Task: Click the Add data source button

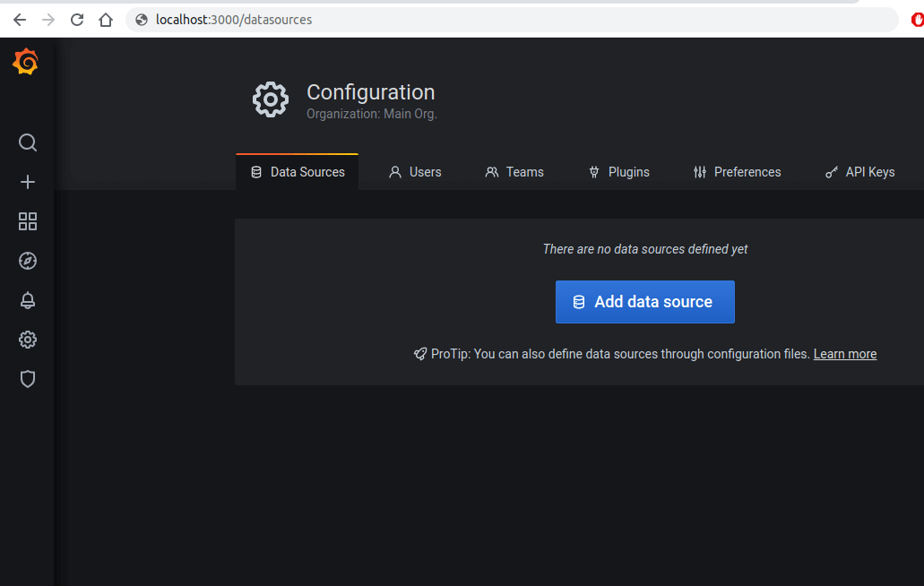Action: (644, 302)
